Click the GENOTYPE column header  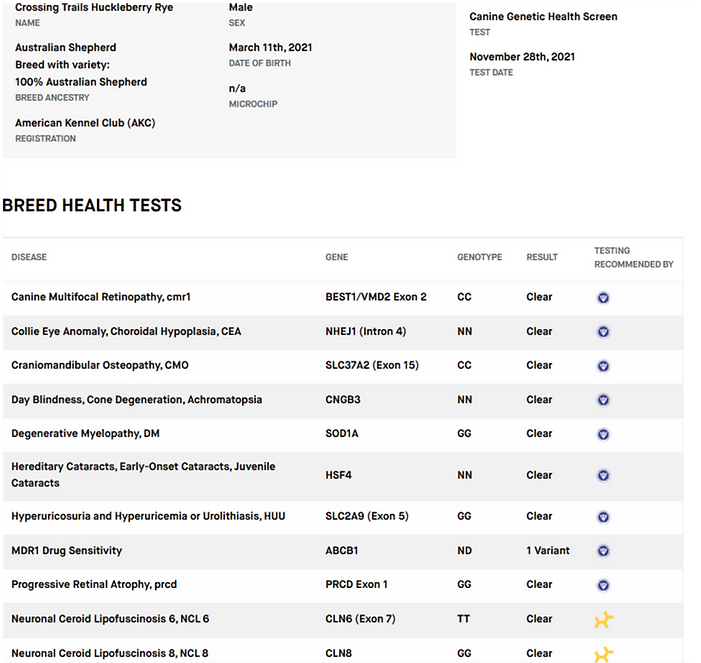pyautogui.click(x=479, y=257)
